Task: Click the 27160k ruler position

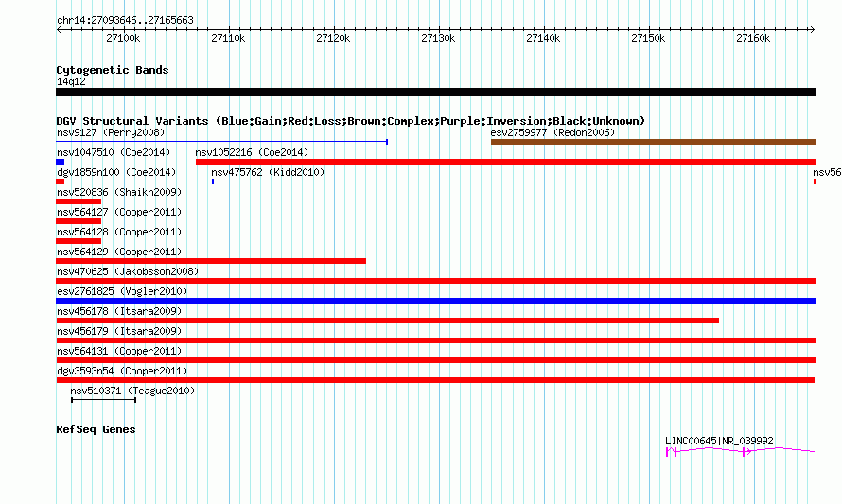Action: pos(753,38)
